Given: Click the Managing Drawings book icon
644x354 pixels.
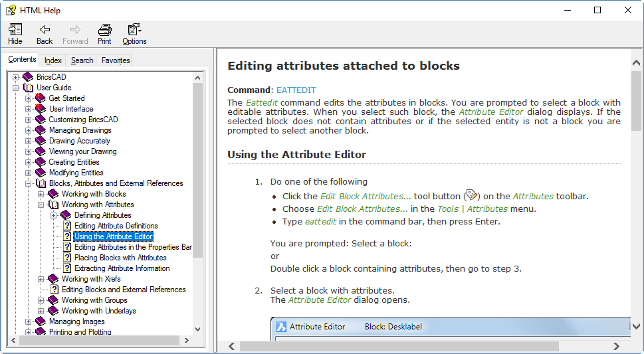Looking at the screenshot, I should 41,130.
